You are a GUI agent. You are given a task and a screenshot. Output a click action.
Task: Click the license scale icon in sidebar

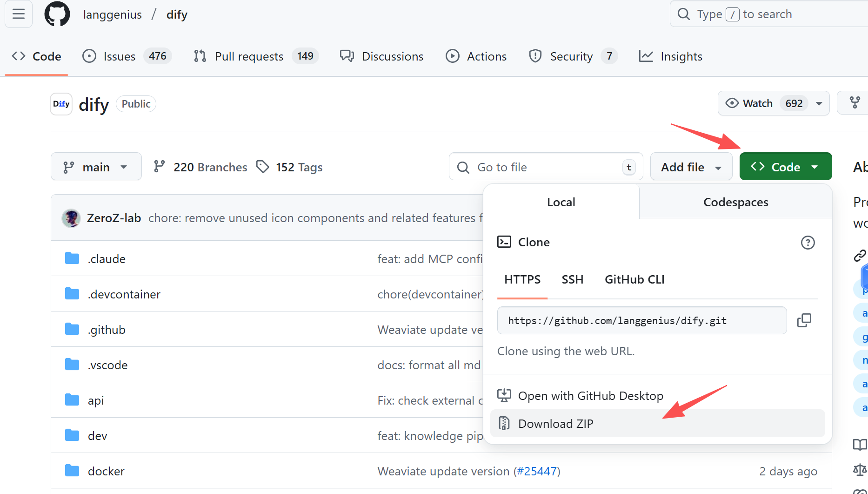[x=860, y=469]
